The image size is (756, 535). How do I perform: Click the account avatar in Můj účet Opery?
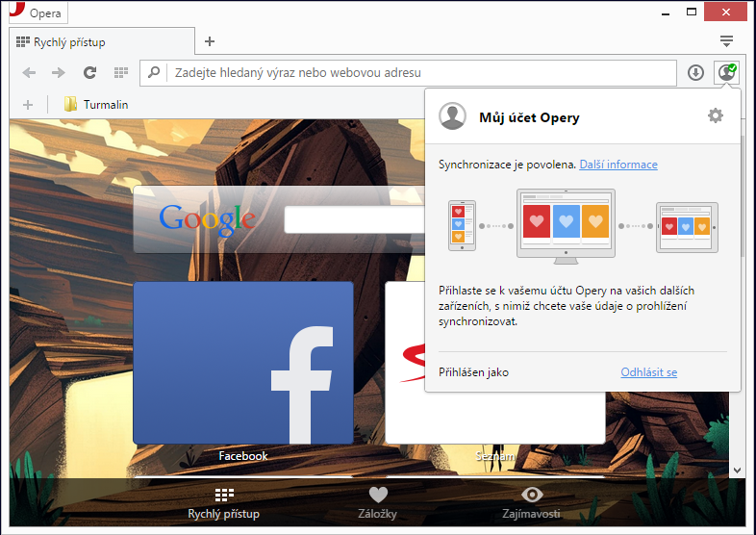point(452,115)
